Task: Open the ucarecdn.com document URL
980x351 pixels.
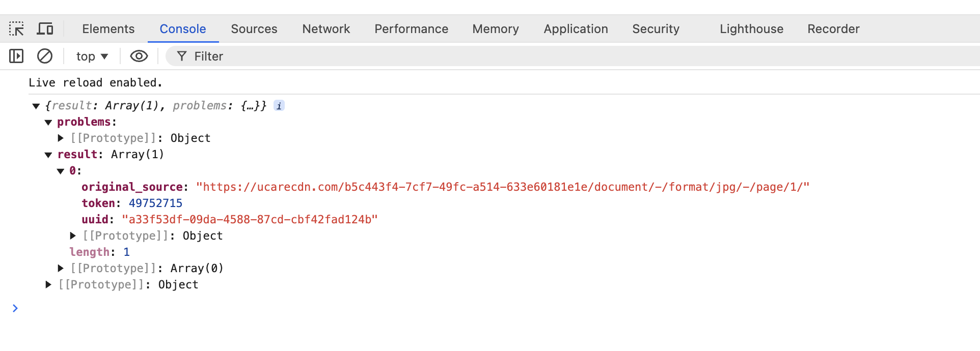Action: tap(503, 187)
